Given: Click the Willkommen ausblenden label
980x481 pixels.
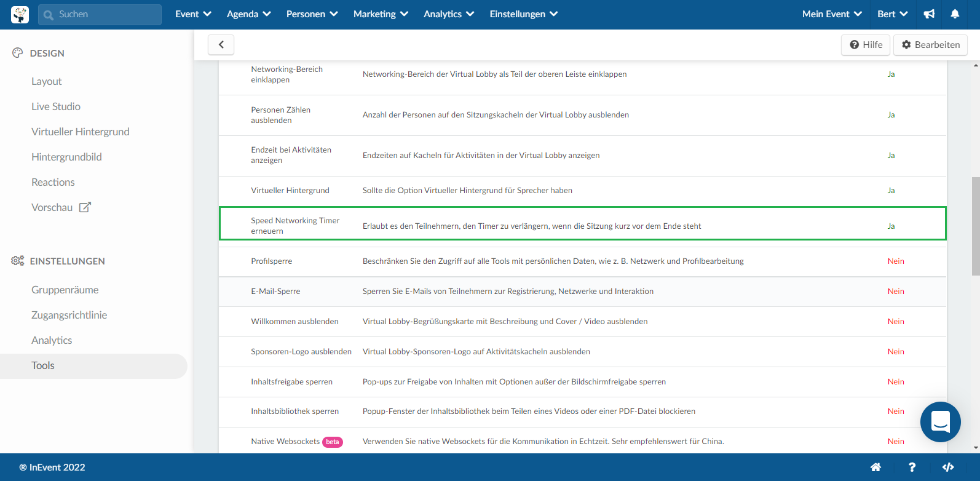Looking at the screenshot, I should tap(294, 322).
